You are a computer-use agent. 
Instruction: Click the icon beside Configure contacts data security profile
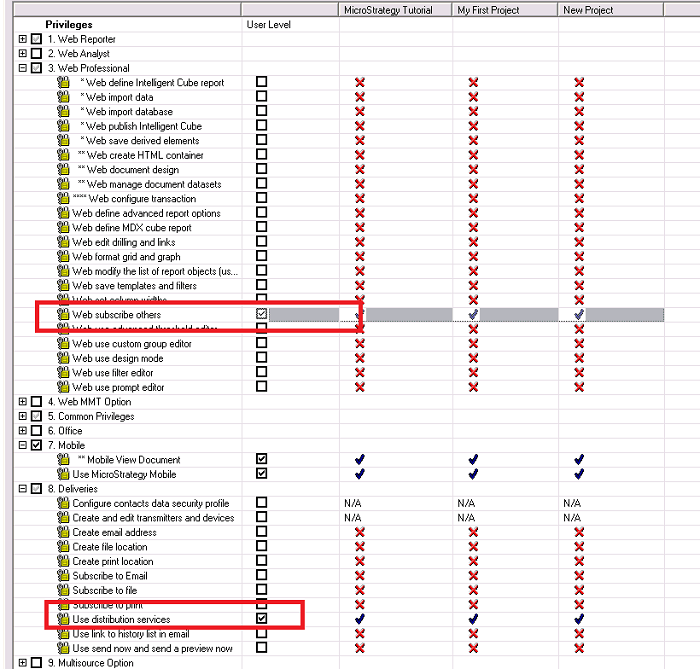pyautogui.click(x=63, y=503)
